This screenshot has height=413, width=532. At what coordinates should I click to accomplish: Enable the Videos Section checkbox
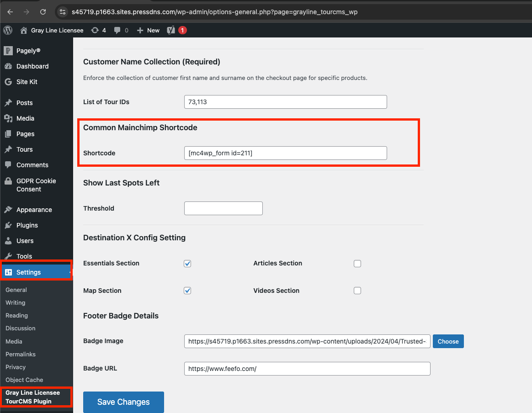click(357, 291)
